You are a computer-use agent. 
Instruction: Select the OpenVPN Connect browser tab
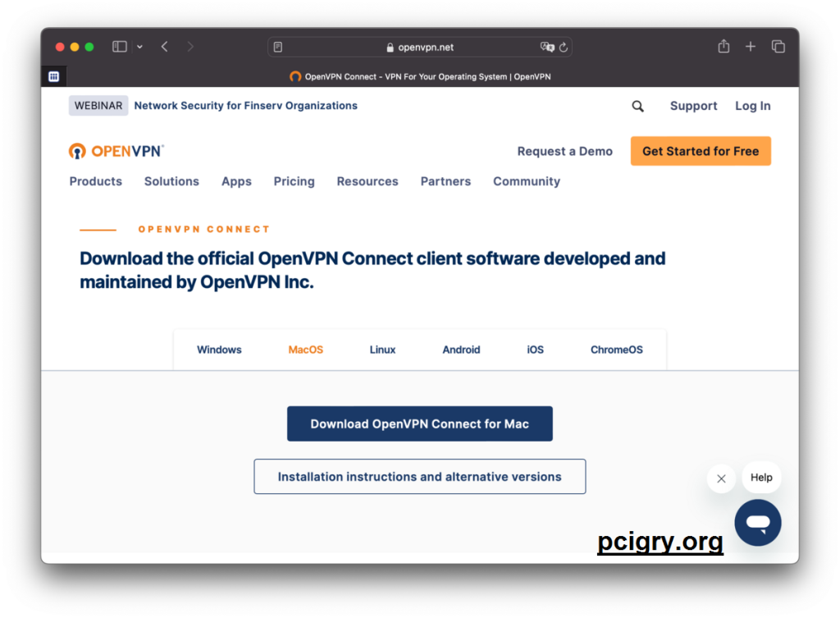[419, 76]
